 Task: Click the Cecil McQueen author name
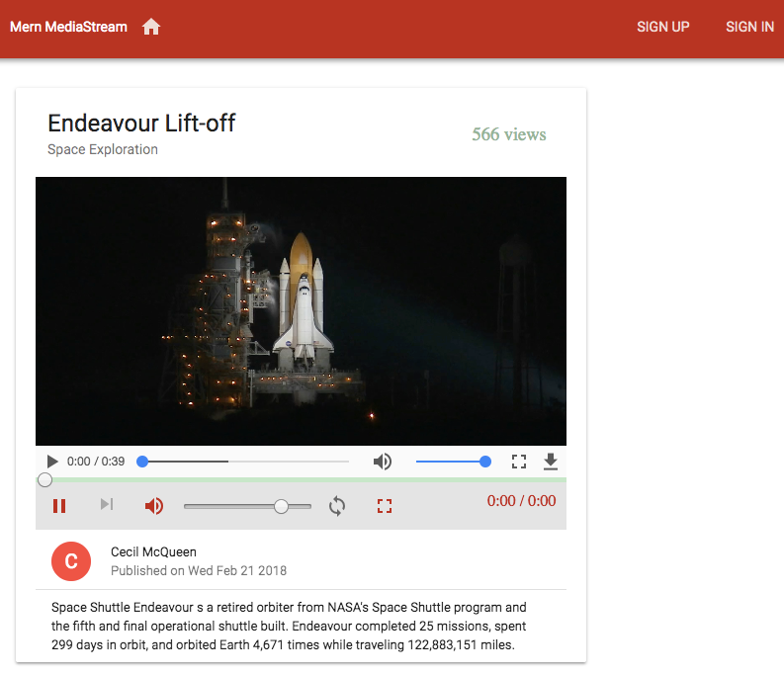click(x=153, y=551)
